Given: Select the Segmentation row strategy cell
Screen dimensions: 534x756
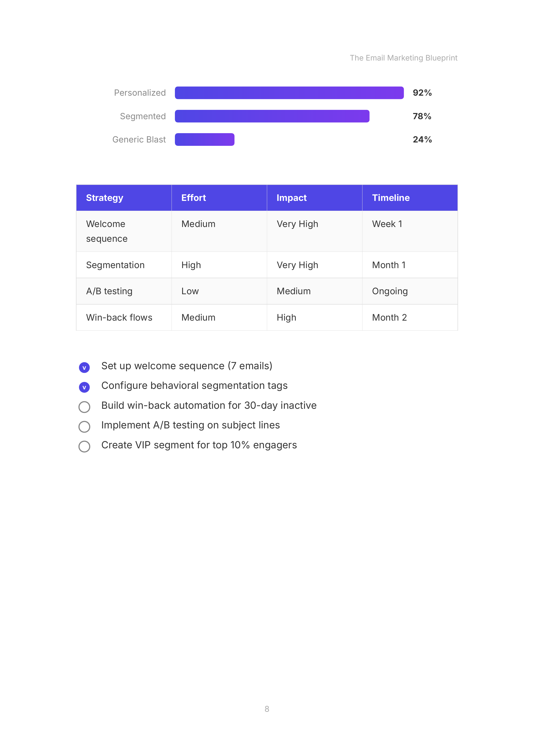Looking at the screenshot, I should (115, 265).
